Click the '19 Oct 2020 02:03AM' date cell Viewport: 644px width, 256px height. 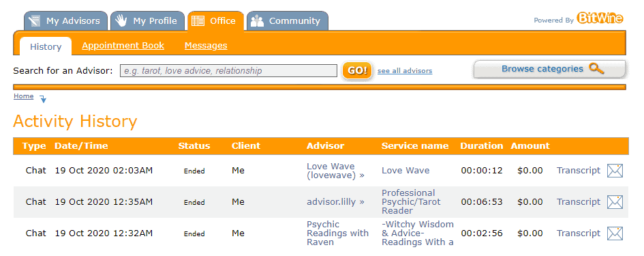(x=104, y=171)
